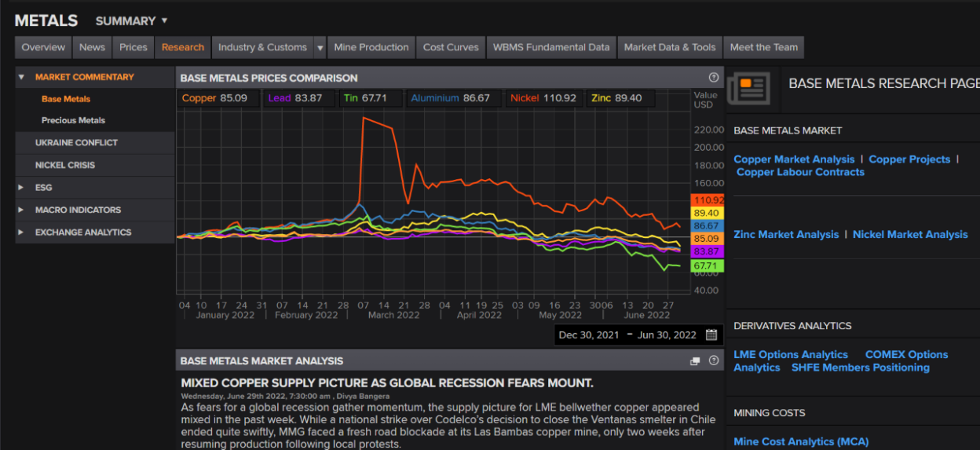
Task: Click the June 2022 label on chart axis
Action: point(646,315)
